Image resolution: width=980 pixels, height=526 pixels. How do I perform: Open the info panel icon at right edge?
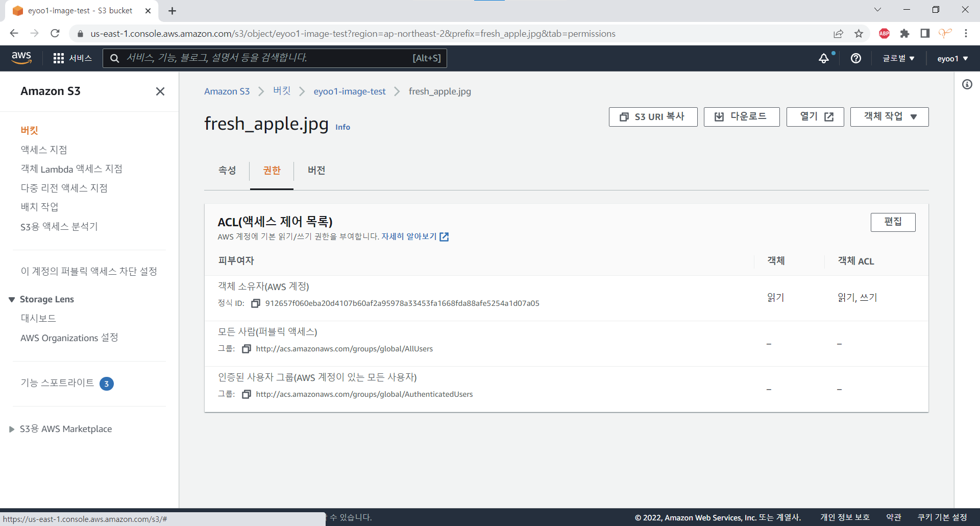point(967,84)
